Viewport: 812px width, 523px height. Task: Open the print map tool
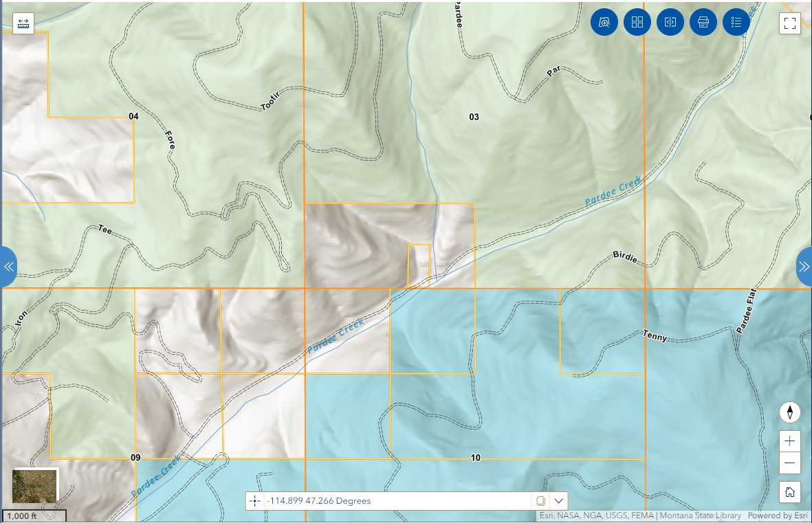coord(703,22)
